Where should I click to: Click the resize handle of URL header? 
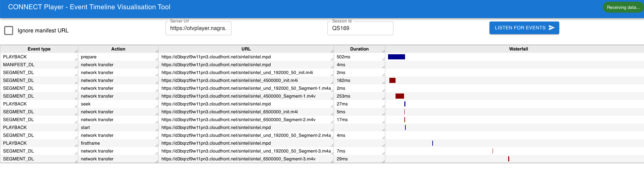click(332, 51)
